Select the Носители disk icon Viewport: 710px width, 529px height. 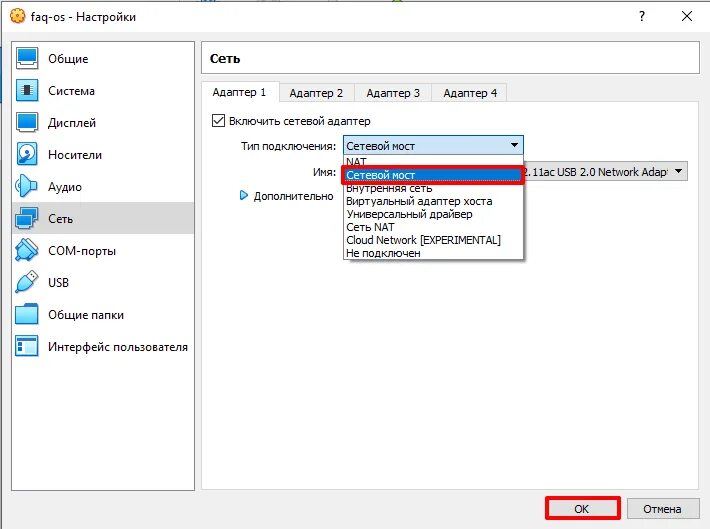(x=27, y=154)
